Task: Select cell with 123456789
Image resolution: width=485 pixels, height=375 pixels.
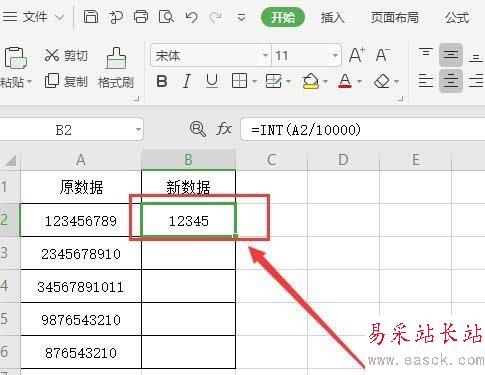Action: pos(81,220)
